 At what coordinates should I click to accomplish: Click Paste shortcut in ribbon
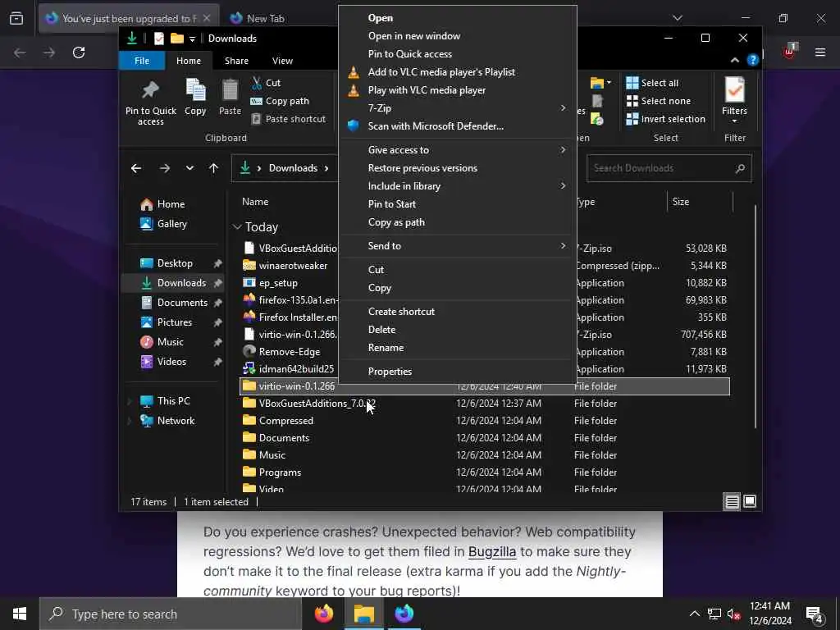(288, 119)
